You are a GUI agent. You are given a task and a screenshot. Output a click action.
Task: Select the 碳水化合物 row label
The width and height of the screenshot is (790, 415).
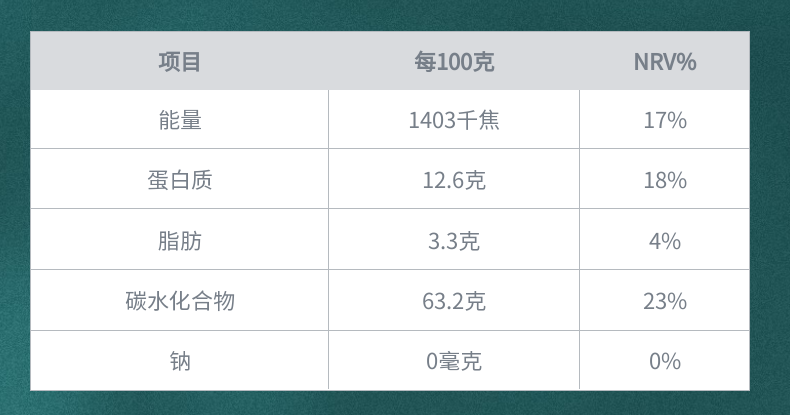tap(180, 301)
